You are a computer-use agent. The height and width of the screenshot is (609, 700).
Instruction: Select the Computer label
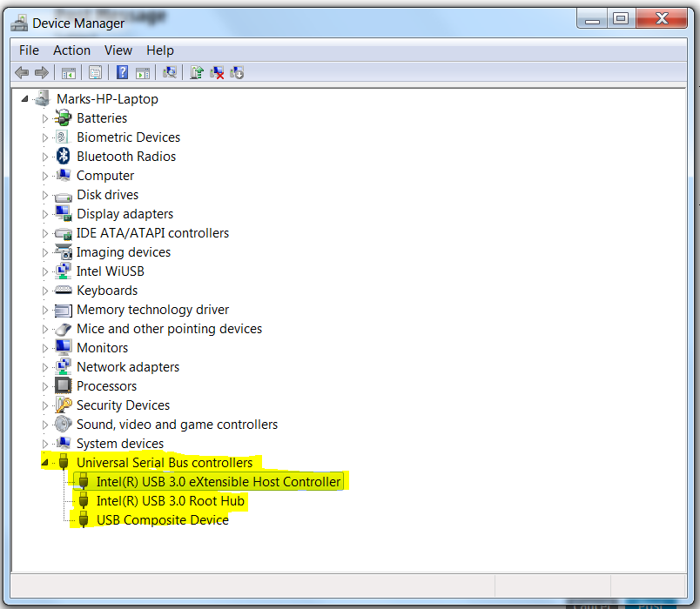104,176
